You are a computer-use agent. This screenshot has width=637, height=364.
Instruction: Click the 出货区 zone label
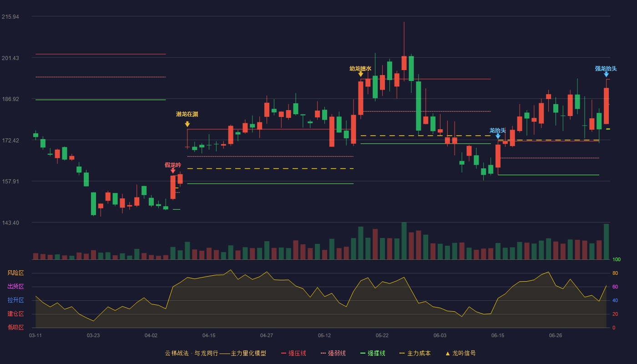15,287
